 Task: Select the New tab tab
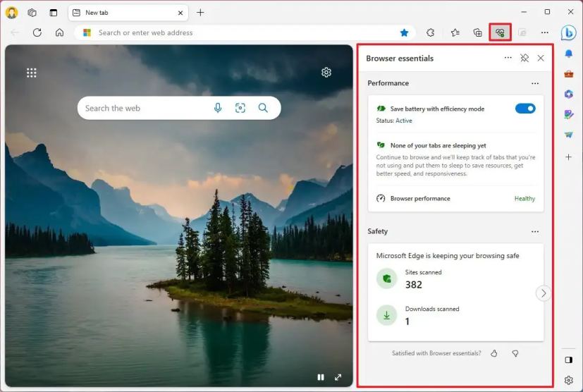click(128, 13)
